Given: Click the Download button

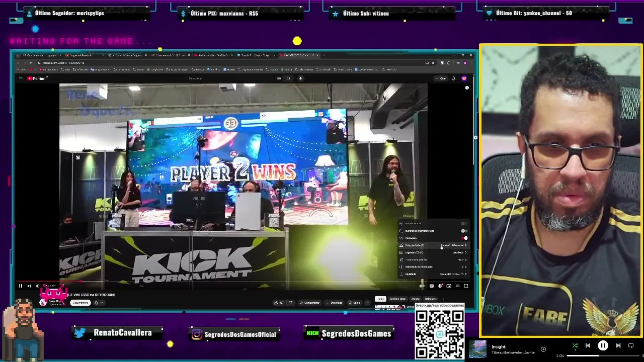Looking at the screenshot, I should tap(334, 303).
